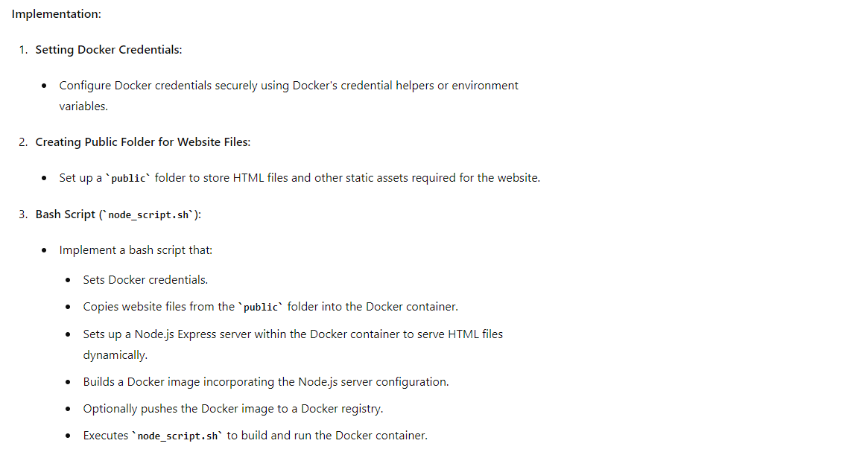Click the Configure Docker credentials securely sentence
Viewport: 868px width, 455px height.
click(x=289, y=85)
